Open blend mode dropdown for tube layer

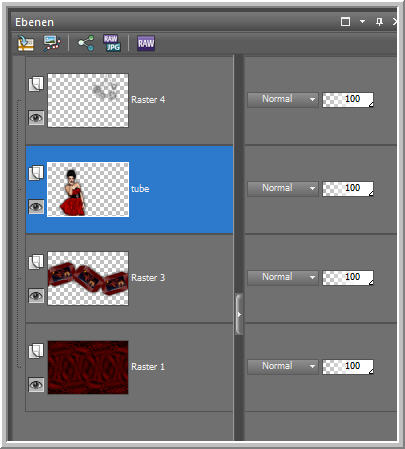(x=283, y=188)
